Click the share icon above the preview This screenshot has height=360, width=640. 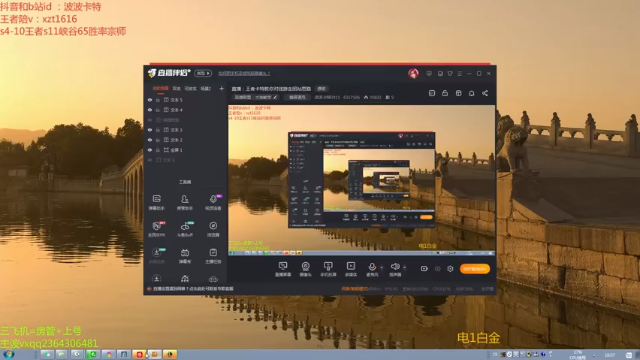pos(485,93)
